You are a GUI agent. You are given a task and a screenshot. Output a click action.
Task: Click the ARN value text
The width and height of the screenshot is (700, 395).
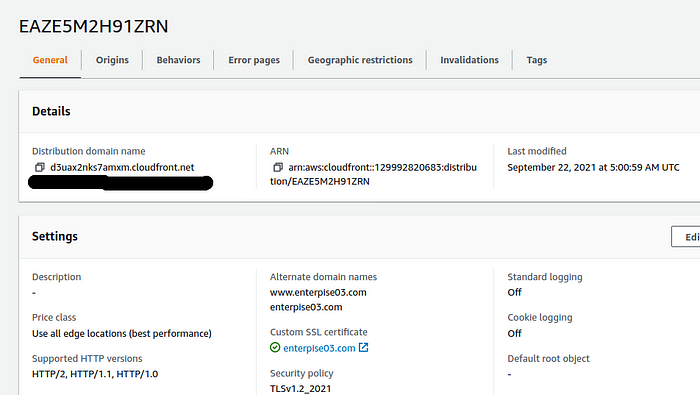click(373, 174)
